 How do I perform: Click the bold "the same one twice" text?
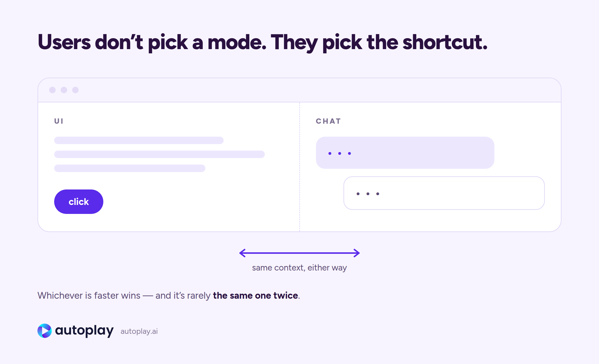(x=256, y=296)
